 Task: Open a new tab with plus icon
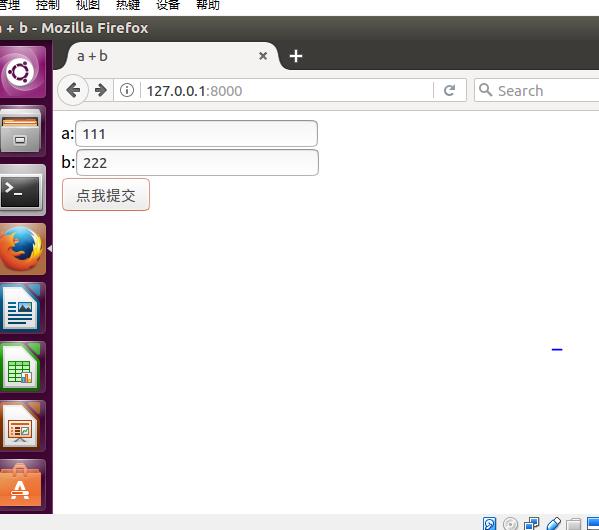coord(296,56)
